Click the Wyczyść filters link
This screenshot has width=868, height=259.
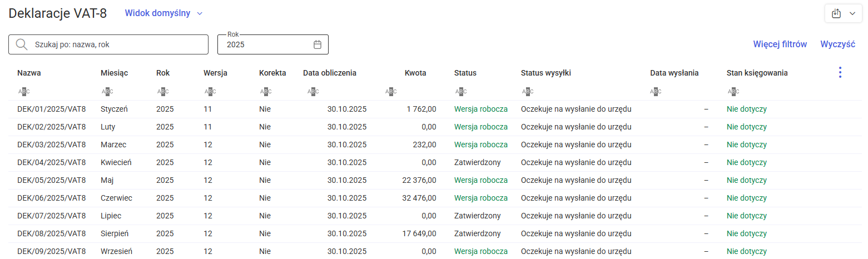click(837, 44)
